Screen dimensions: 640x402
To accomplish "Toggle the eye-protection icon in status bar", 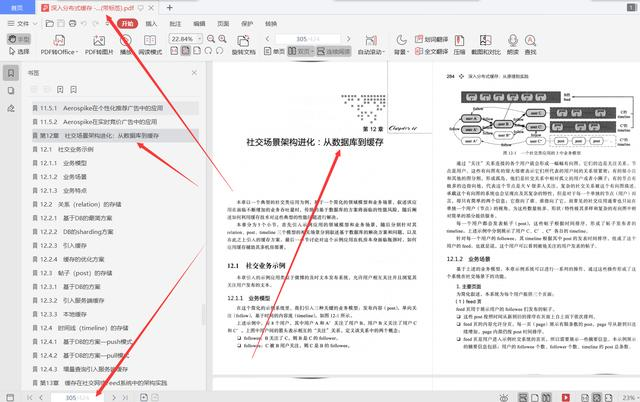I will [504, 398].
